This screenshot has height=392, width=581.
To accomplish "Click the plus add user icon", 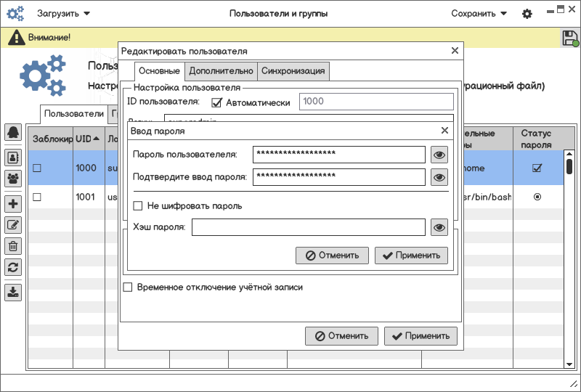I will 13,203.
